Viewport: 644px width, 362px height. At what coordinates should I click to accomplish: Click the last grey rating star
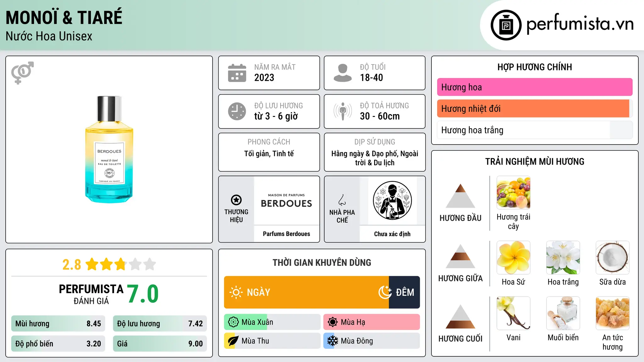(150, 264)
